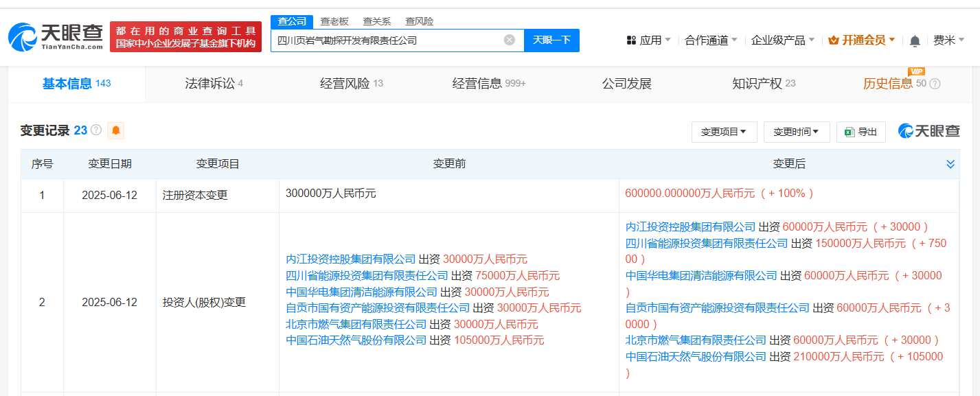Open 中国石油天然气股份有限公司 link in 变更后 column
This screenshot has width=980, height=396.
696,356
